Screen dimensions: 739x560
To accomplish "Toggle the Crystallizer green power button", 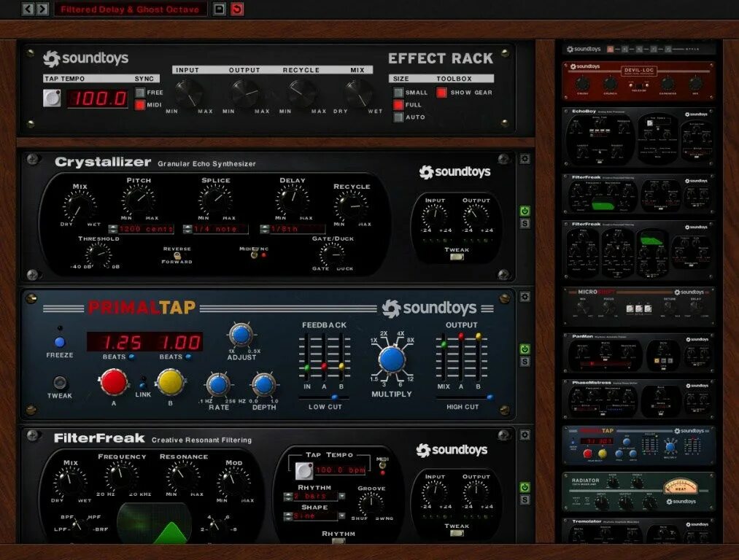I will (525, 211).
